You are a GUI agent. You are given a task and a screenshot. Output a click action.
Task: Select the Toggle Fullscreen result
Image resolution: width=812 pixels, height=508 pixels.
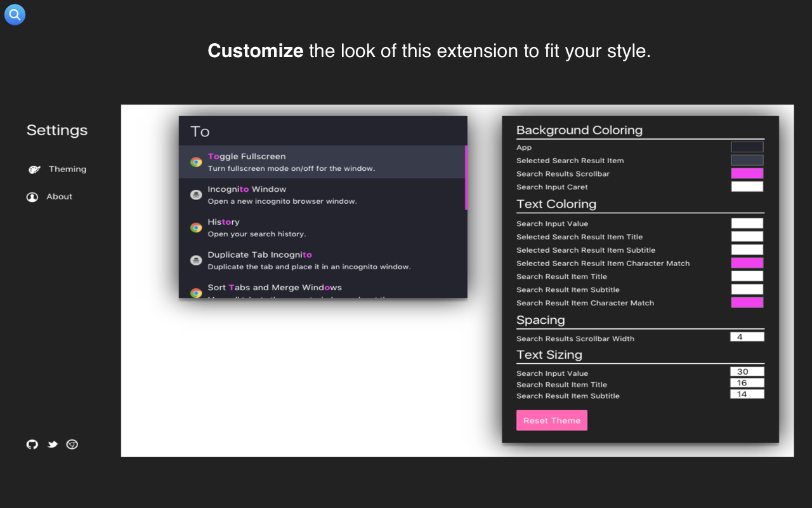(x=322, y=162)
